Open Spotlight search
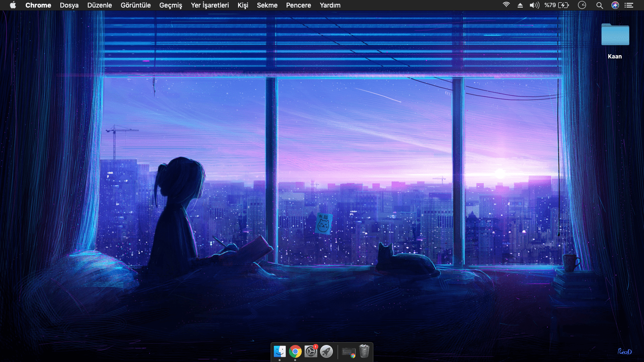Screen dimensions: 644x362 click(x=599, y=5)
